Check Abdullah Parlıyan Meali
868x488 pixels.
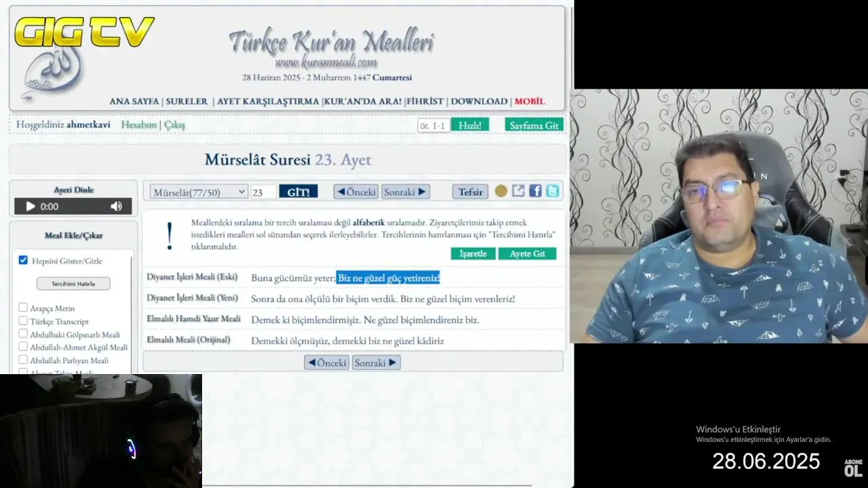click(x=23, y=360)
